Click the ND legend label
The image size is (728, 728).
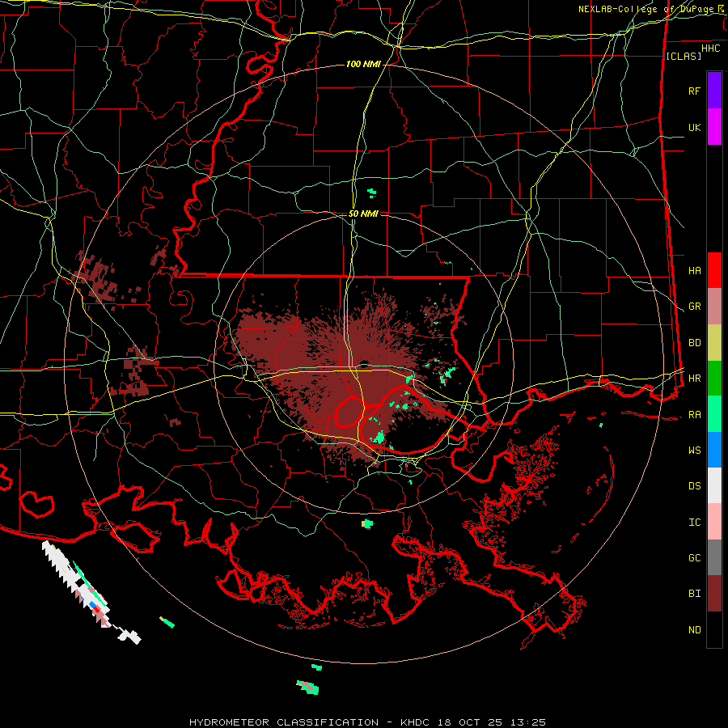click(694, 630)
